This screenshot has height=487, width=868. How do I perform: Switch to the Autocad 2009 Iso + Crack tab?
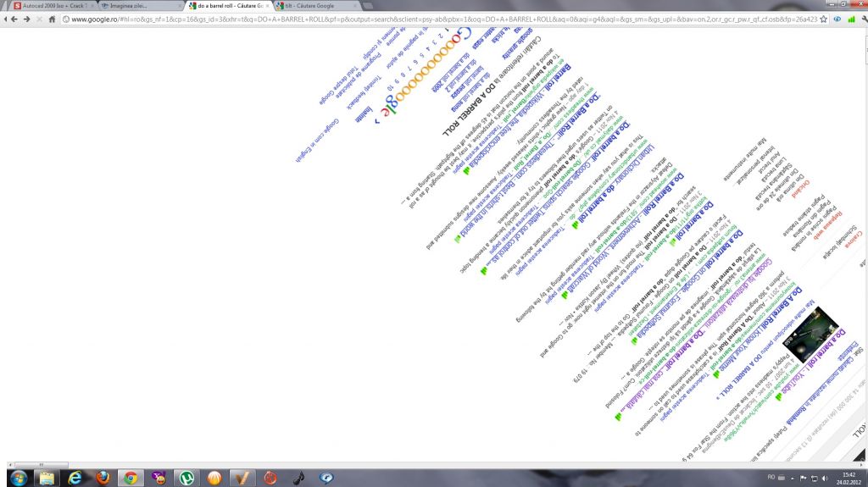point(53,6)
